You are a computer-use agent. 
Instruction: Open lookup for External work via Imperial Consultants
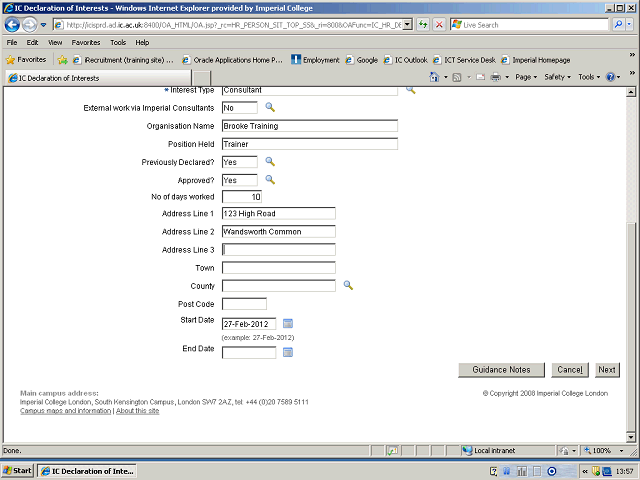pos(269,107)
